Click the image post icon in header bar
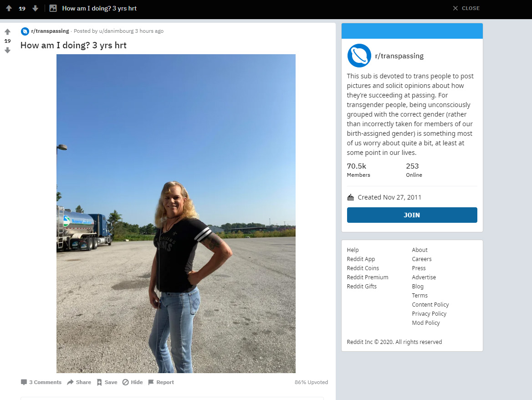This screenshot has height=400, width=532. coord(53,8)
